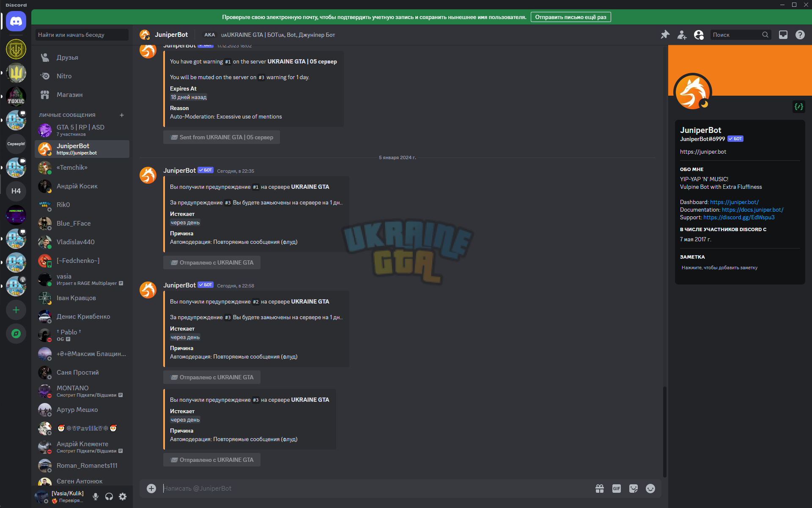The height and width of the screenshot is (508, 812).
Task: Toggle headphones deafen
Action: pyautogui.click(x=109, y=497)
